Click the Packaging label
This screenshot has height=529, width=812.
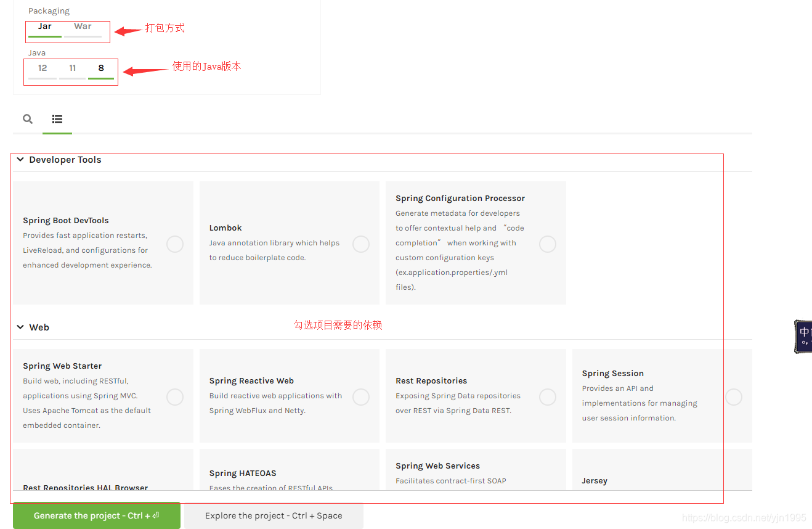49,11
